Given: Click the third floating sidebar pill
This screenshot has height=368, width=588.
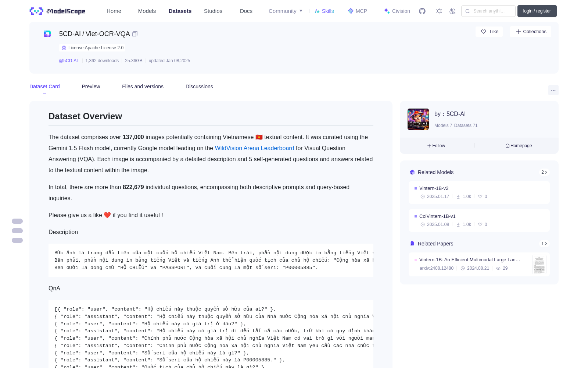Looking at the screenshot, I should coord(17,240).
